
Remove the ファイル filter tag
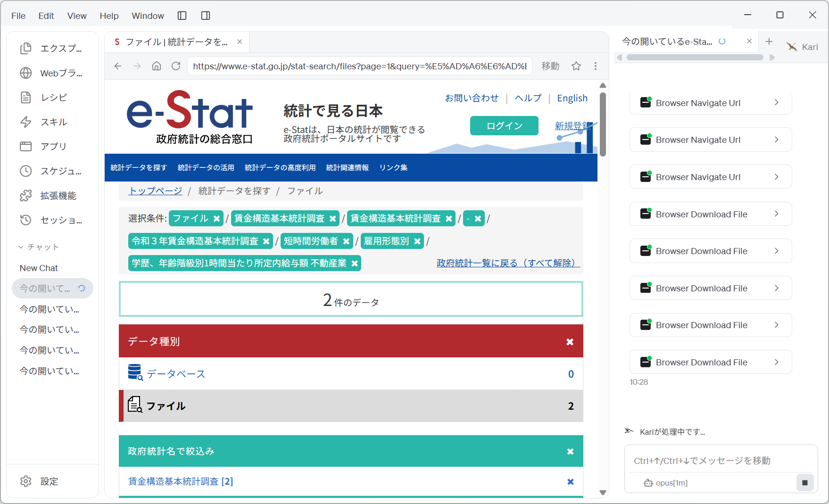pyautogui.click(x=216, y=218)
